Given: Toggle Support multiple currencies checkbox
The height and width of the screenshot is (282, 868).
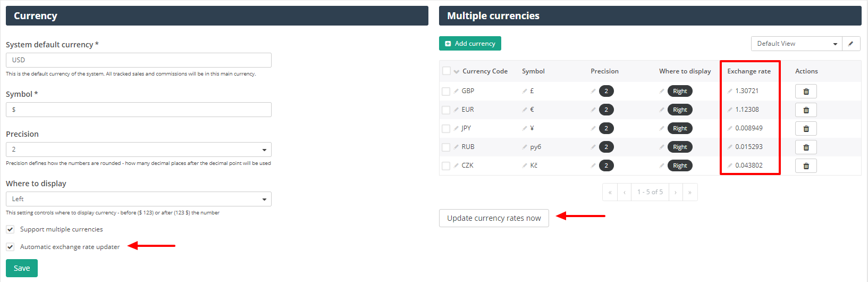Looking at the screenshot, I should point(10,229).
